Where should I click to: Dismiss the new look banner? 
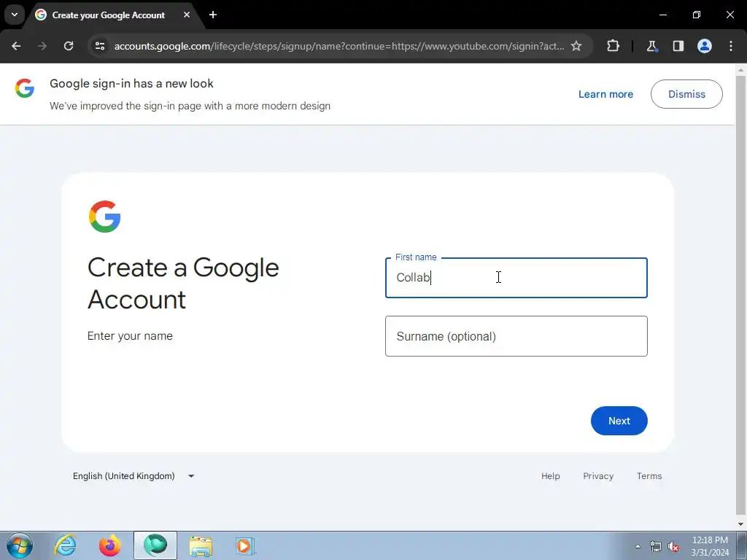coord(686,94)
